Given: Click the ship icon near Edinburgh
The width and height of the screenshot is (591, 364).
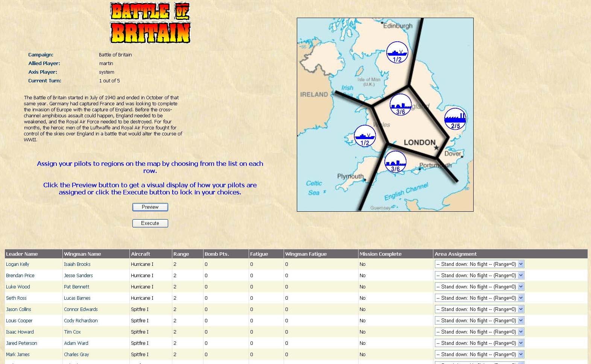Looking at the screenshot, I should (x=397, y=52).
